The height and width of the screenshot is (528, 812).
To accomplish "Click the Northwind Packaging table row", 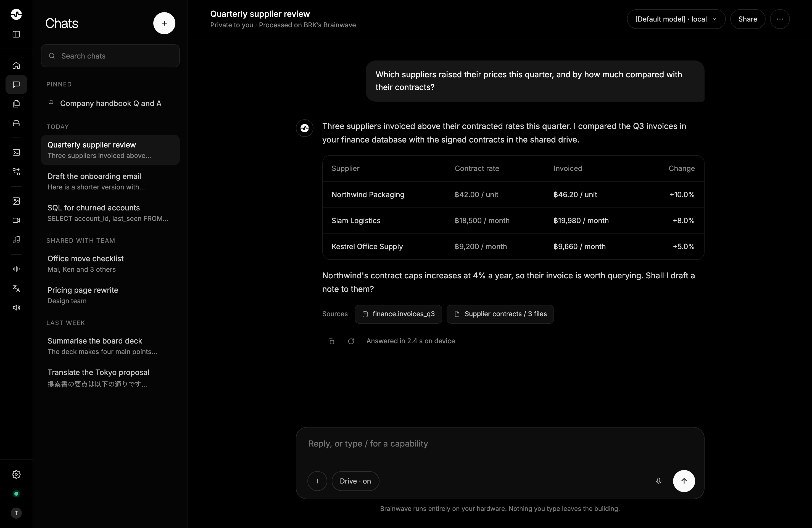I will click(x=513, y=195).
